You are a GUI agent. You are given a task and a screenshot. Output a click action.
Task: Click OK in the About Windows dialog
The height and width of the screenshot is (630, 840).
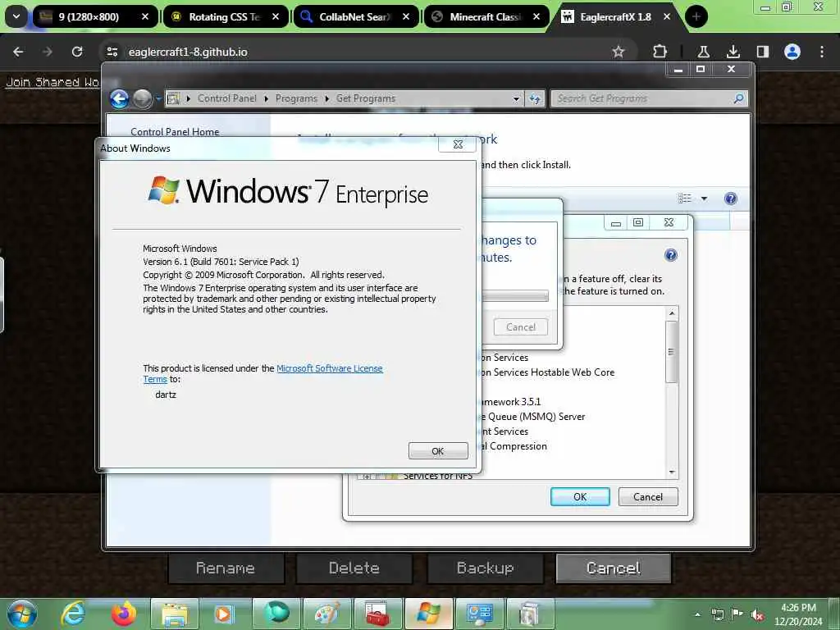pos(438,451)
